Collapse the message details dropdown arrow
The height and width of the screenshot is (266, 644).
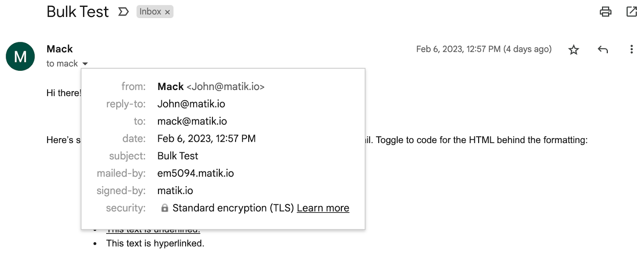tap(85, 64)
